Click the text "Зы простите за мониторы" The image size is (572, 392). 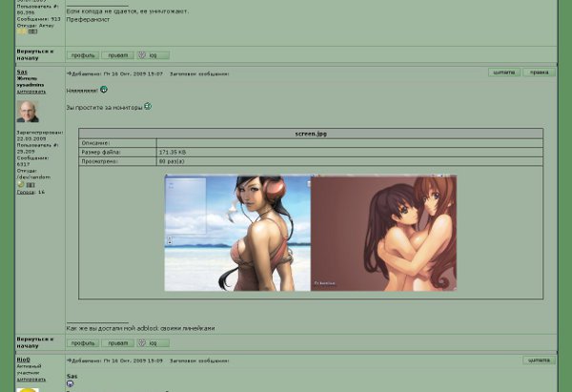point(104,108)
